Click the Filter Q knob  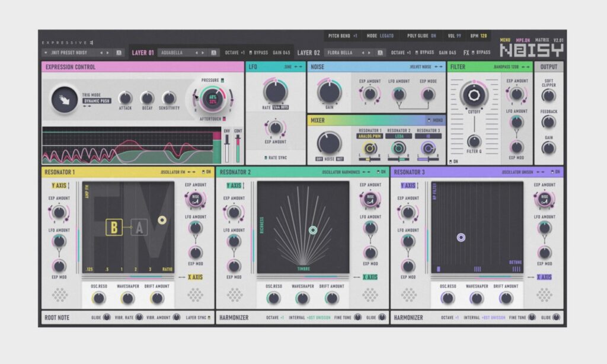[x=474, y=141]
